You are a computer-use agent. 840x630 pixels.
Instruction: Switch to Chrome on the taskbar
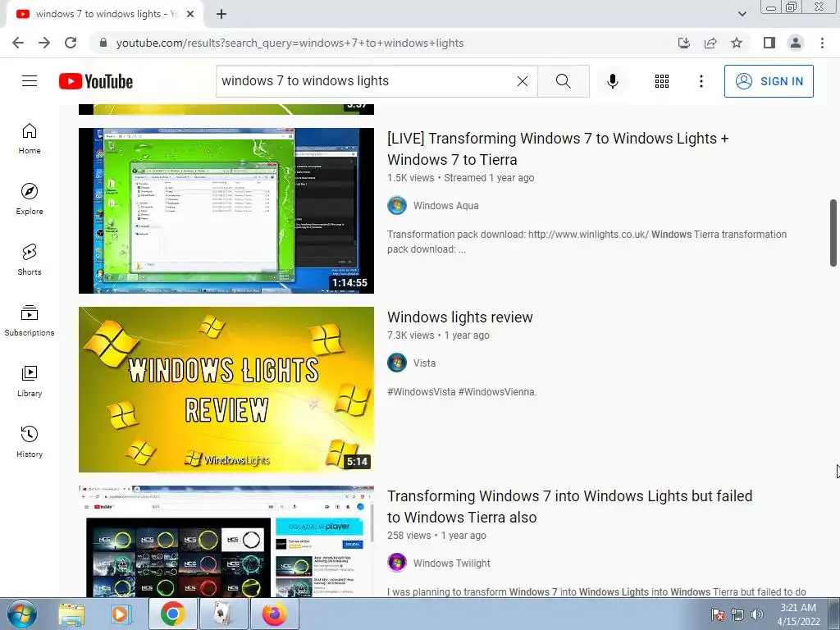(172, 614)
